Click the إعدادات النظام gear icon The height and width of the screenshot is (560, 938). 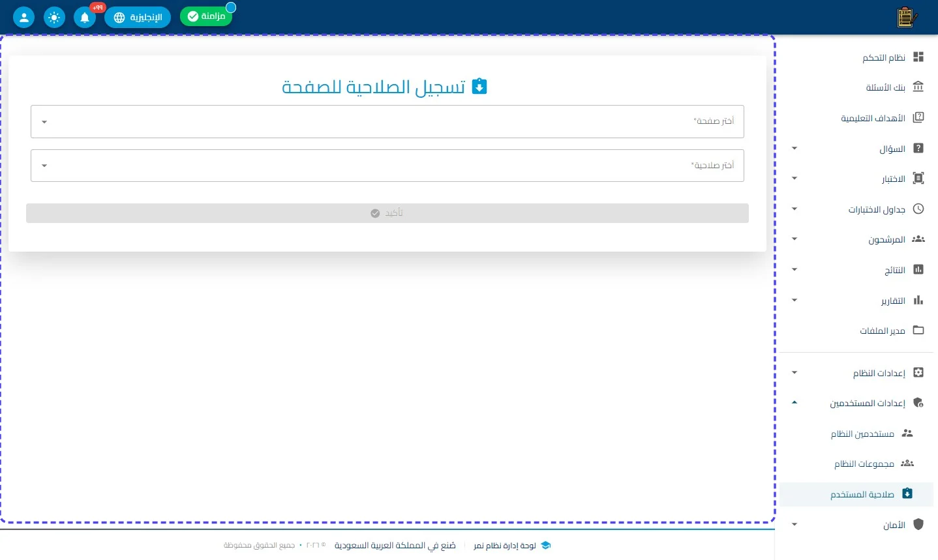[918, 372]
